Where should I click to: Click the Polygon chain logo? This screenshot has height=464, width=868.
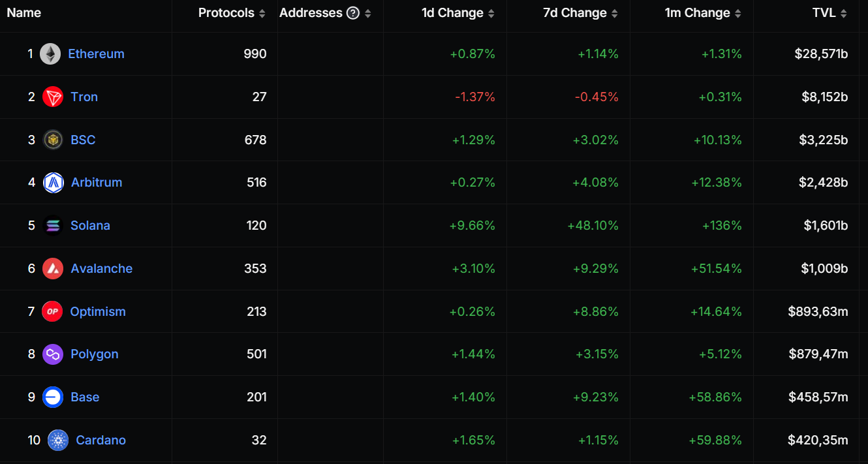click(x=52, y=354)
